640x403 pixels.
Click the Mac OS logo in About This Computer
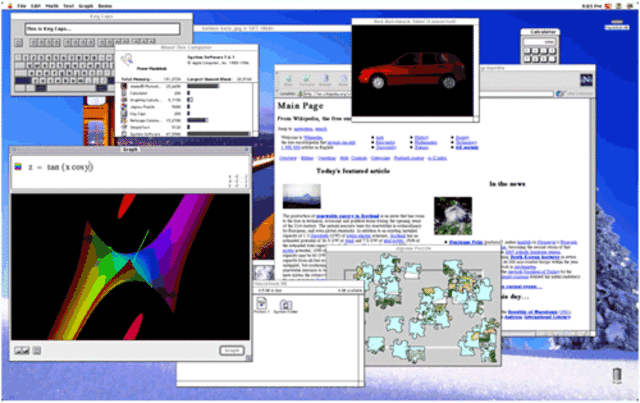pyautogui.click(x=127, y=60)
